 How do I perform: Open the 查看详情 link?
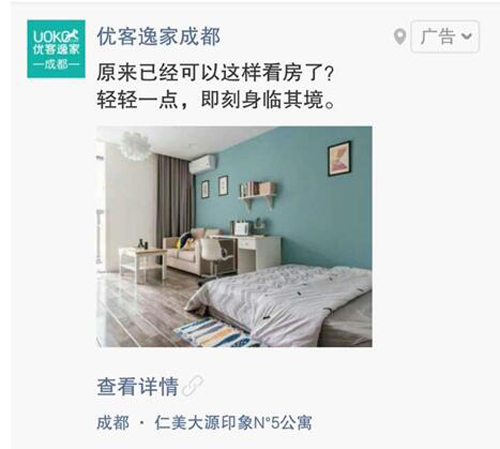click(138, 387)
